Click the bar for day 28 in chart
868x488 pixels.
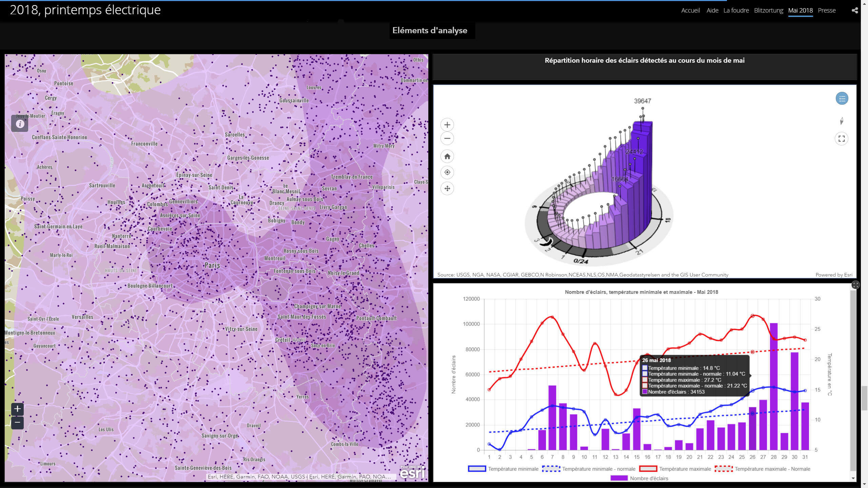point(773,386)
